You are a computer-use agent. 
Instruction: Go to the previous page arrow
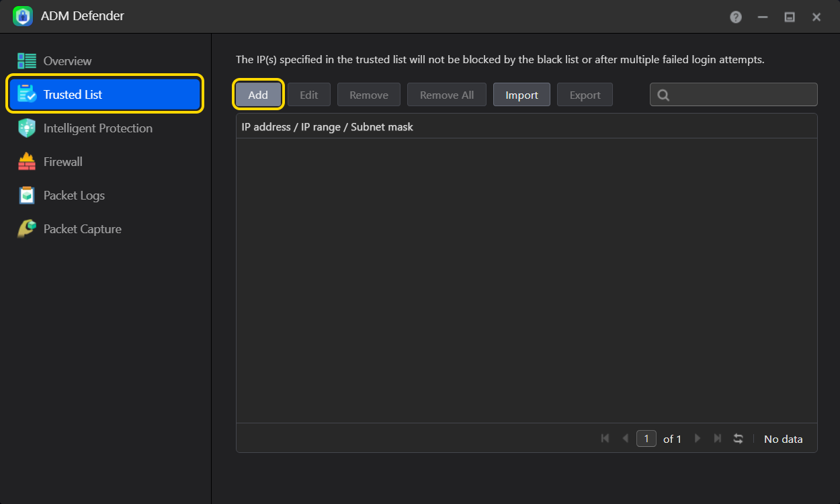(x=625, y=439)
